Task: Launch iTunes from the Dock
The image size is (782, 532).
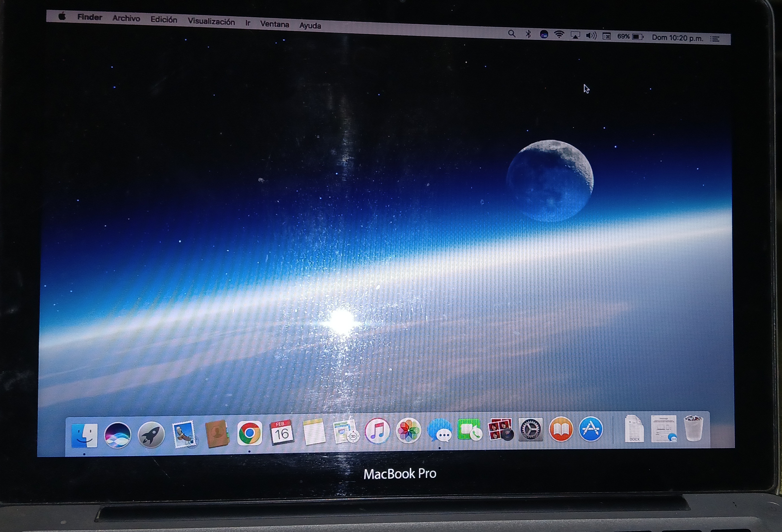Action: 377,431
